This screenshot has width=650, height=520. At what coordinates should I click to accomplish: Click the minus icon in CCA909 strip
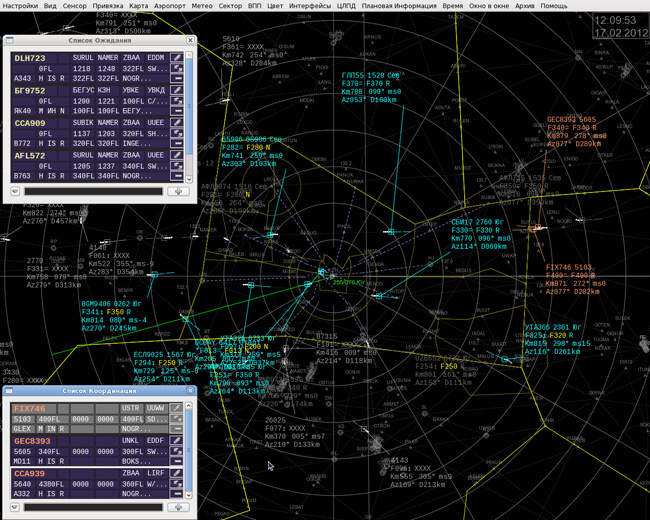pyautogui.click(x=177, y=144)
